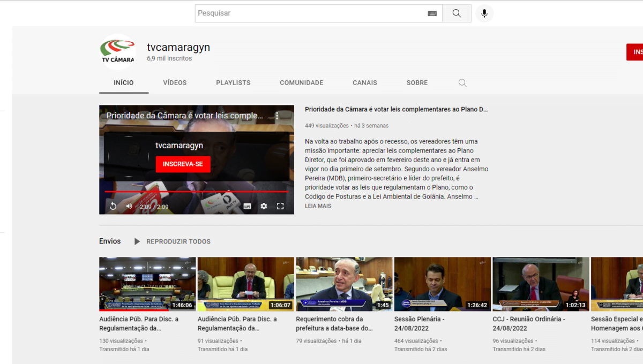Screen dimensions: 643x364
Task: Select the COMUNIDADE tab
Action: (x=302, y=83)
